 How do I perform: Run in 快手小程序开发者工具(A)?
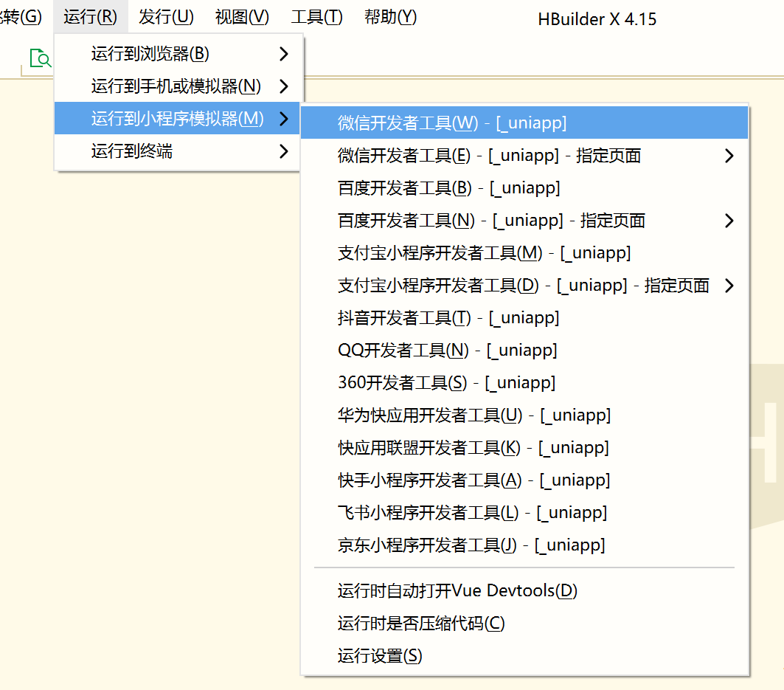(524, 480)
